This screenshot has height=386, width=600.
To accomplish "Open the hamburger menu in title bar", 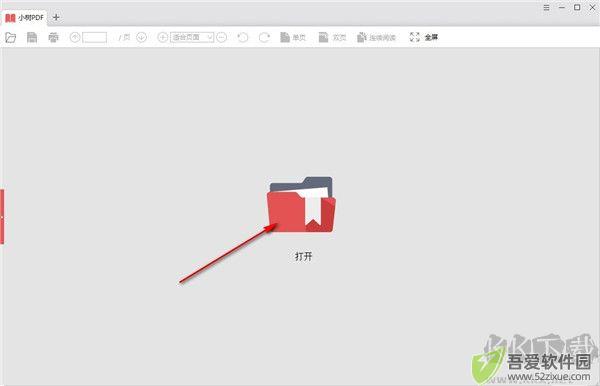I will 546,7.
